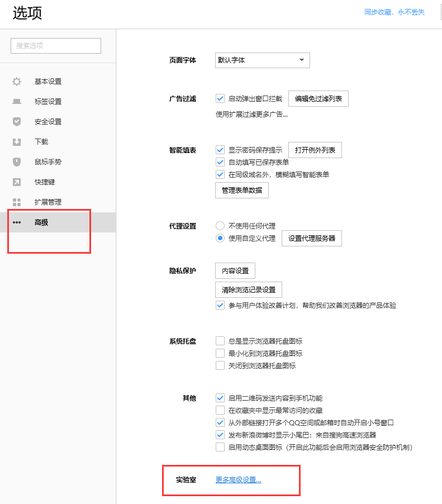Click the shortcut arrow icon beside 快捷键

click(17, 182)
